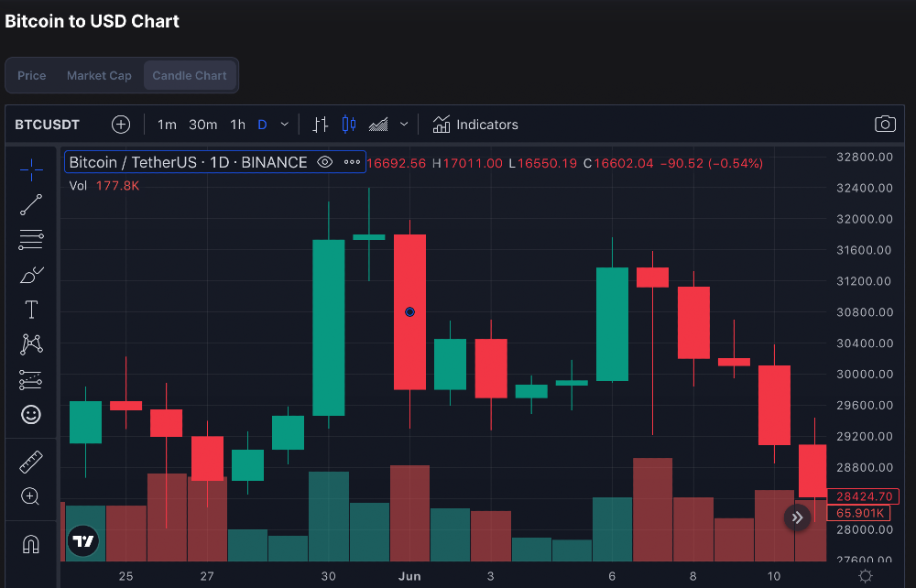Switch to the Price tab
The height and width of the screenshot is (588, 916).
pos(31,75)
